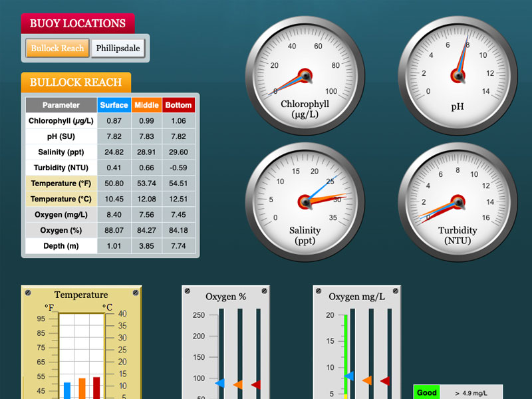Click the Salinity gauge center hub
The width and height of the screenshot is (532, 399).
coord(305,201)
